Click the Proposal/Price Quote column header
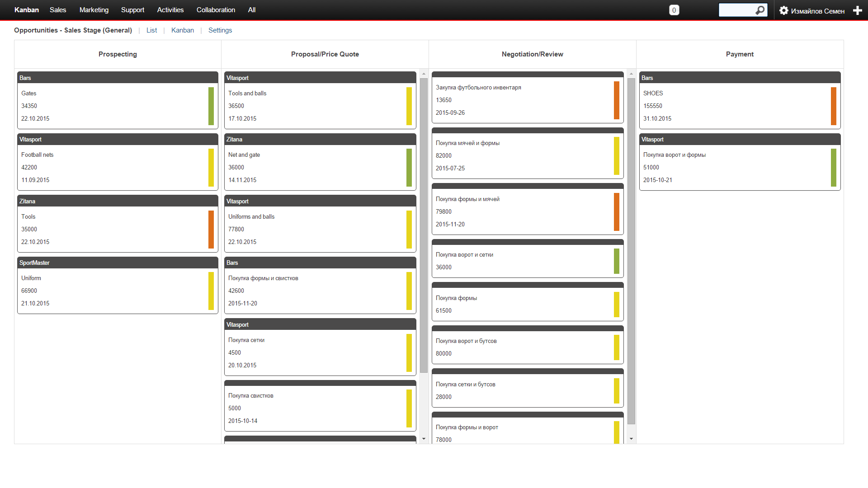 [325, 54]
